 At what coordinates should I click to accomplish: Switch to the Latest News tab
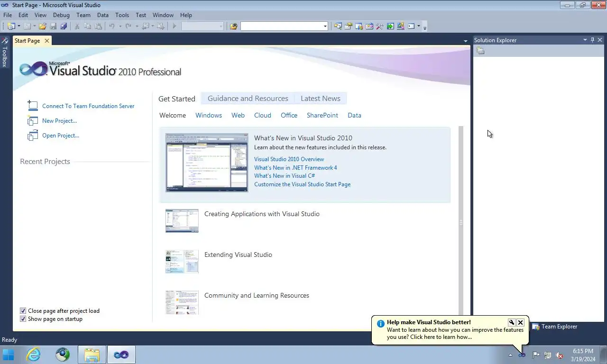point(321,99)
